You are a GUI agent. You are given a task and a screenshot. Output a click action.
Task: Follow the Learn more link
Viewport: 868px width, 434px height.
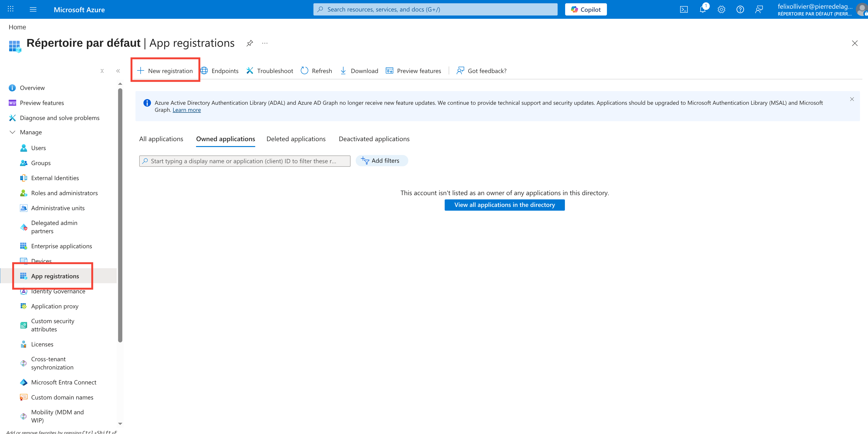tap(187, 110)
